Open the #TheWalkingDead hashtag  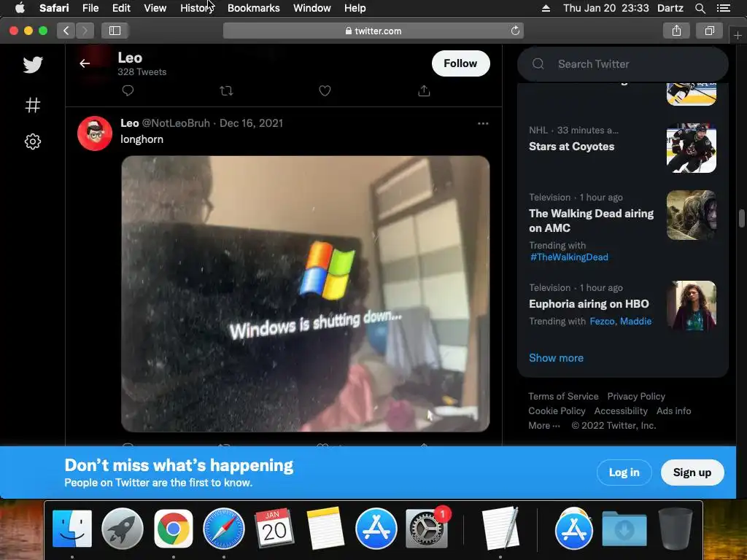click(569, 257)
